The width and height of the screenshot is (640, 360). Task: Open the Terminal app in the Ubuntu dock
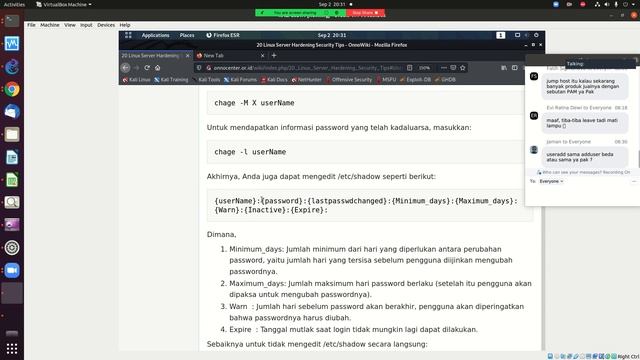(12, 21)
